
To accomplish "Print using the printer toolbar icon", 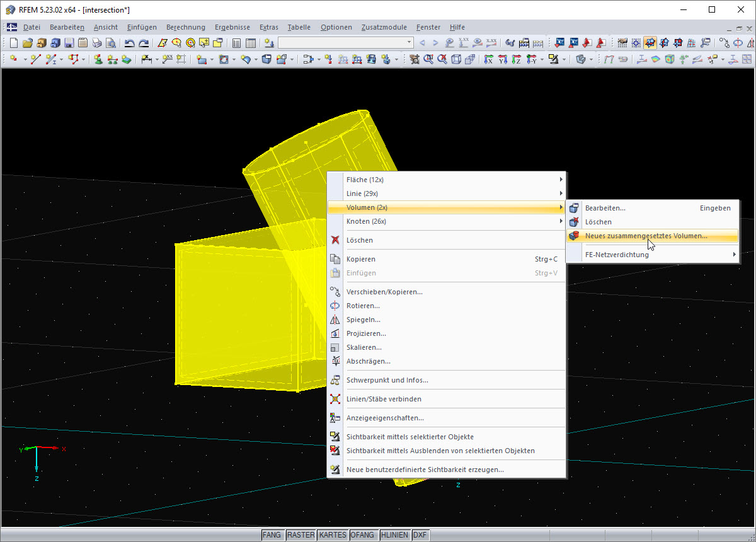I will coord(97,43).
